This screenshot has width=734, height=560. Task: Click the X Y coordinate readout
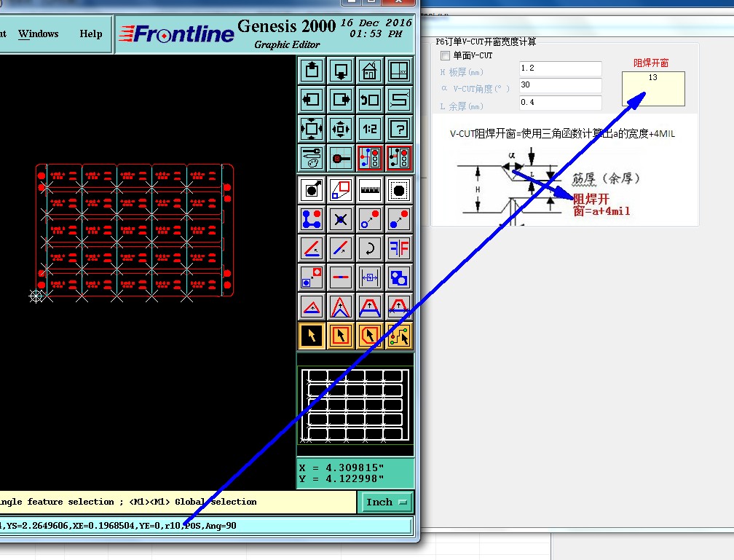click(355, 473)
